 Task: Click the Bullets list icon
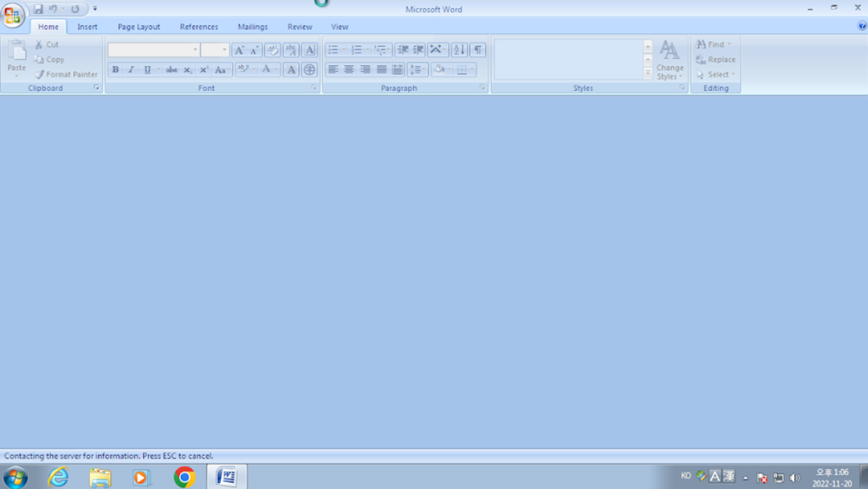coord(334,50)
